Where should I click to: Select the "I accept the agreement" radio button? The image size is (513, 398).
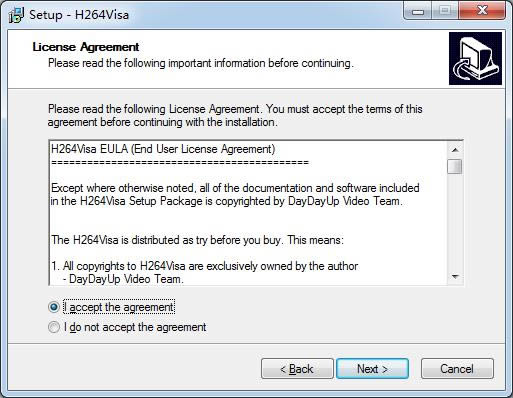point(54,307)
